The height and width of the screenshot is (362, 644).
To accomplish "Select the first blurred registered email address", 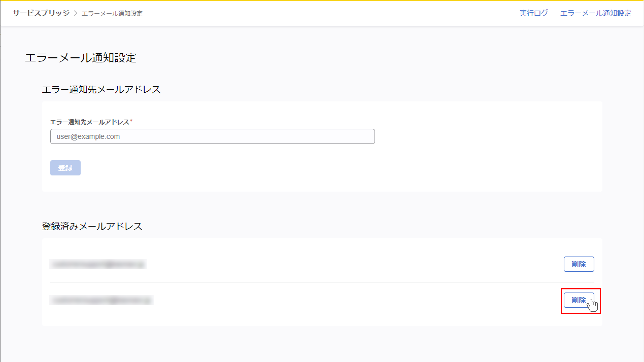I will (98, 264).
